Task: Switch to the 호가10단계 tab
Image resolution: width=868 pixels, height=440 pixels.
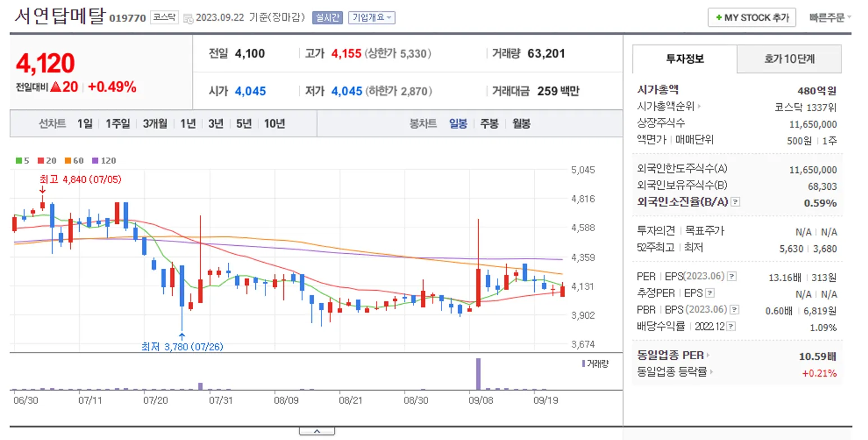Action: [x=789, y=58]
